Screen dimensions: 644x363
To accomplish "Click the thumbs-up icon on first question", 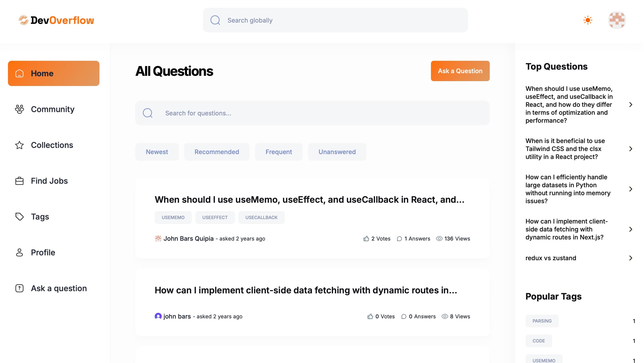I will click(x=366, y=239).
